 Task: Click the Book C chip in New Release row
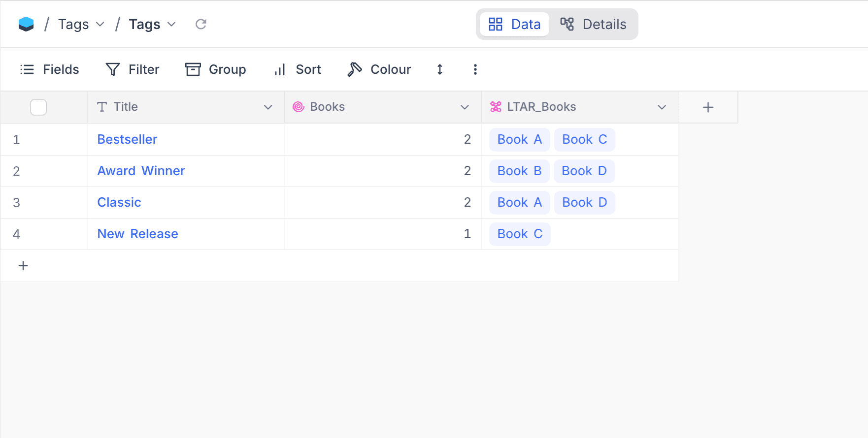pyautogui.click(x=520, y=234)
